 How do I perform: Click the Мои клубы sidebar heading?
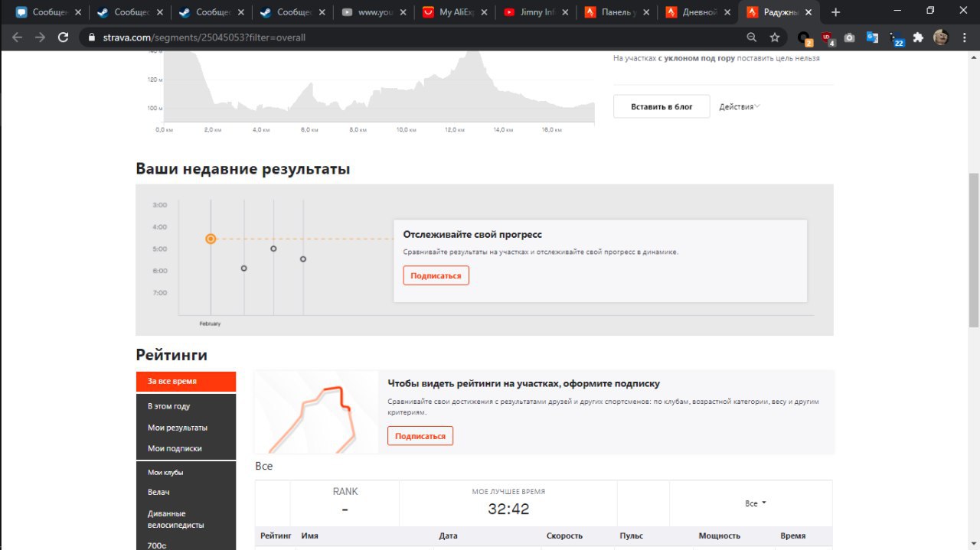pyautogui.click(x=165, y=472)
